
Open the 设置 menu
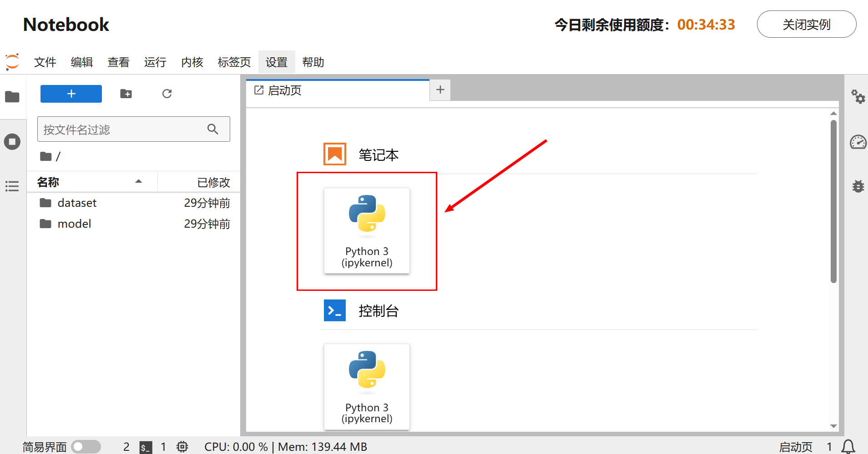coord(277,62)
